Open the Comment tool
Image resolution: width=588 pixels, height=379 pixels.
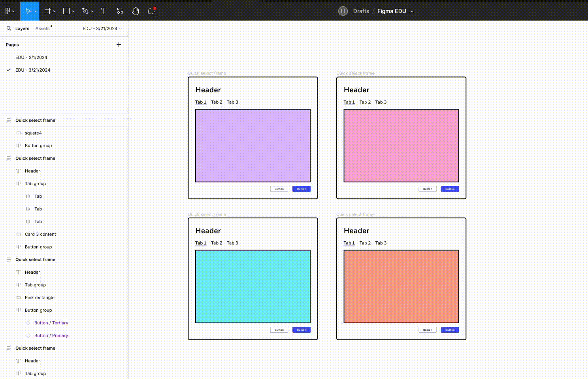[x=151, y=11]
